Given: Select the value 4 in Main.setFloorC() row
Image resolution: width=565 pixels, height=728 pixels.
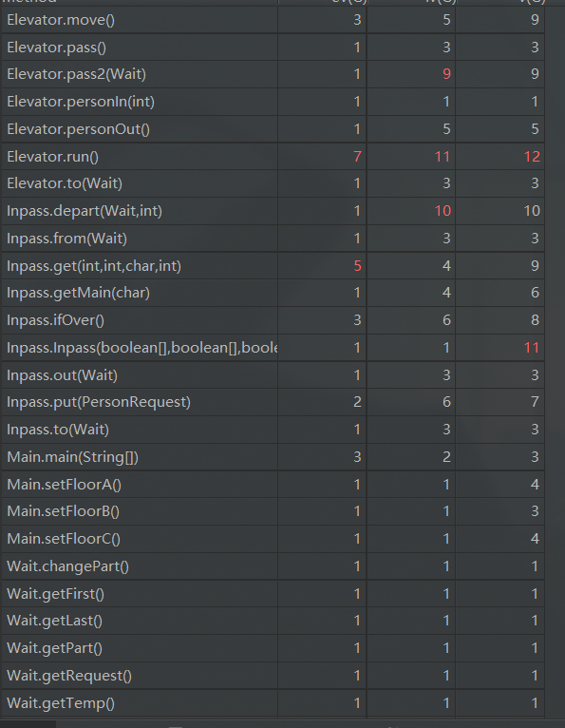Looking at the screenshot, I should click(535, 539).
